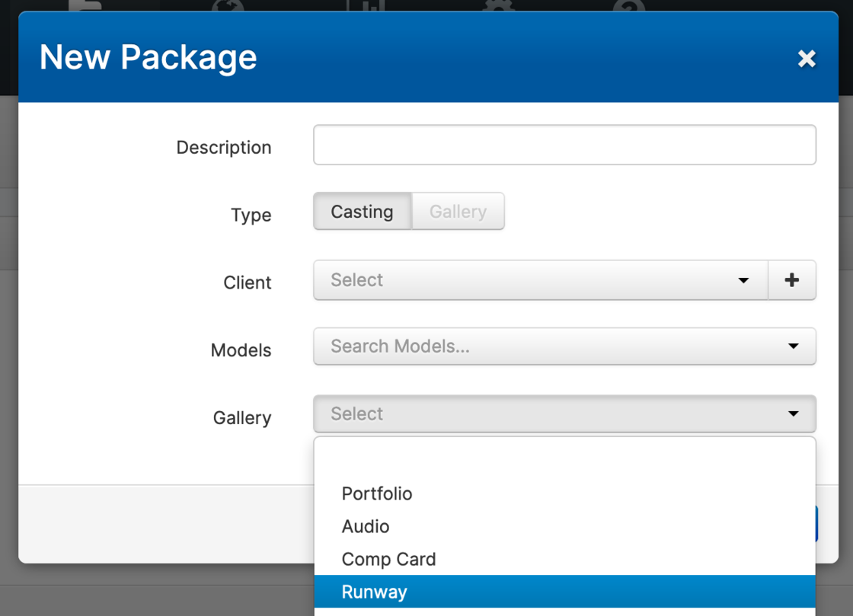Screen dimensions: 853x616
Task: Open the Gallery select dropdown
Action: click(x=564, y=413)
